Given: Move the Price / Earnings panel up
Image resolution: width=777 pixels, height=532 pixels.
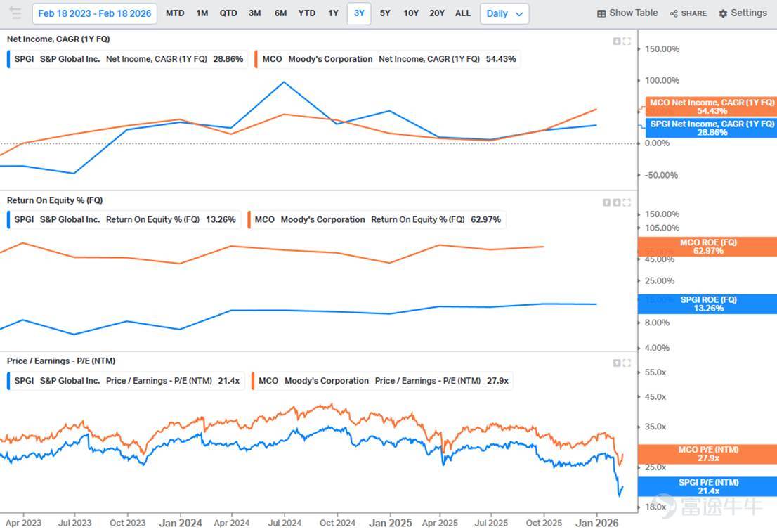Looking at the screenshot, I should coord(616,363).
